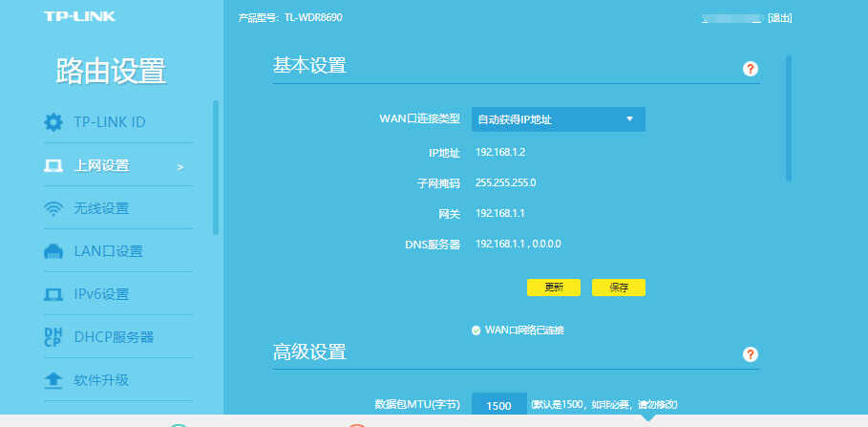This screenshot has width=868, height=427.
Task: Click the 更新 button
Action: pos(554,288)
